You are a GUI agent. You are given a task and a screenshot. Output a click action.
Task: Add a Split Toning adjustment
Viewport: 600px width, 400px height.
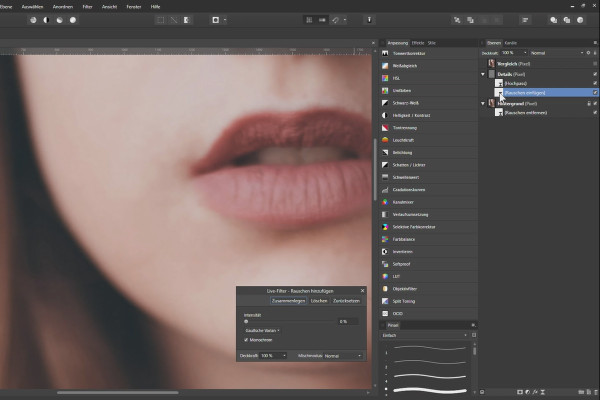(x=429, y=301)
